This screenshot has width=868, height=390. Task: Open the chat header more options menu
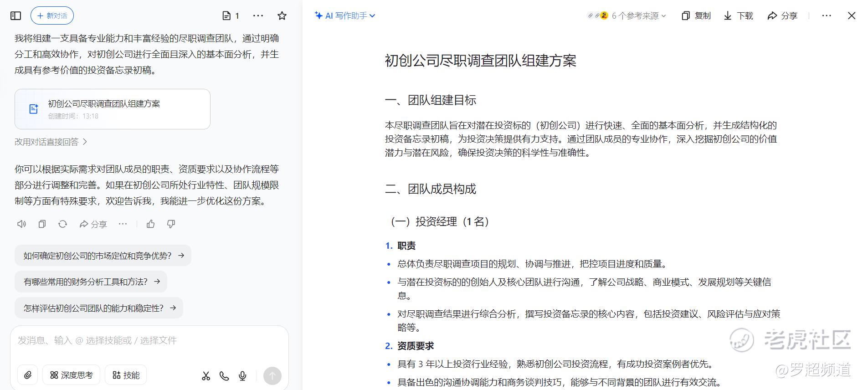click(258, 16)
